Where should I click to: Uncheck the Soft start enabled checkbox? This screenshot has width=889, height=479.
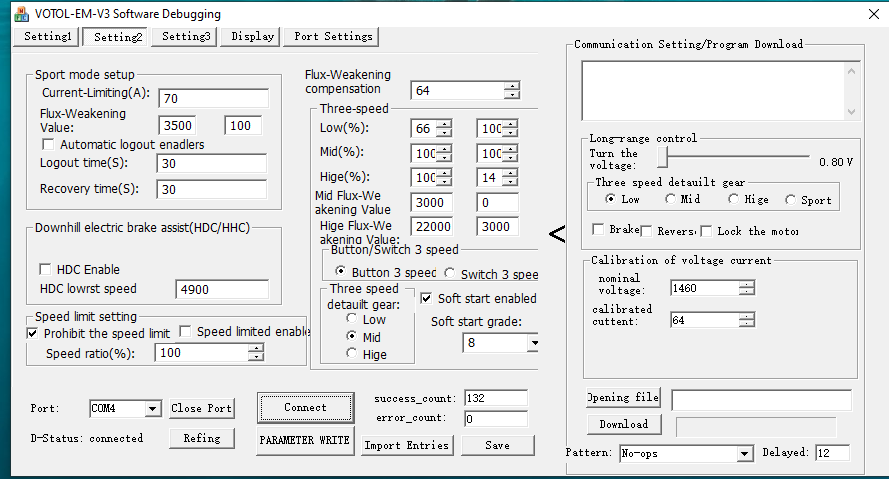pos(427,298)
